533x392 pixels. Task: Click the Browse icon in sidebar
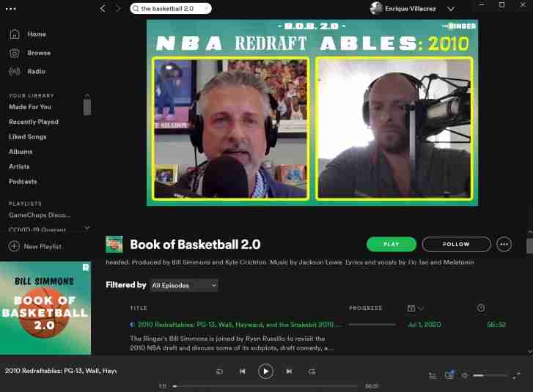click(14, 53)
